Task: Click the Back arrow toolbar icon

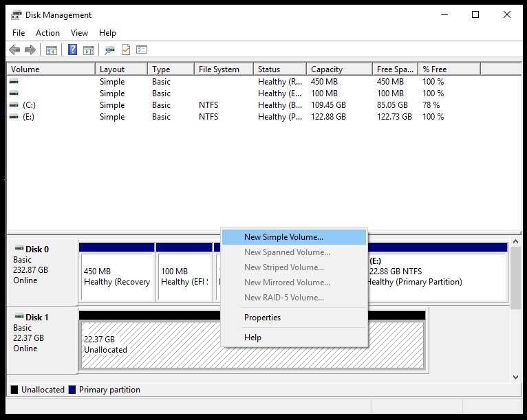Action: (x=14, y=49)
